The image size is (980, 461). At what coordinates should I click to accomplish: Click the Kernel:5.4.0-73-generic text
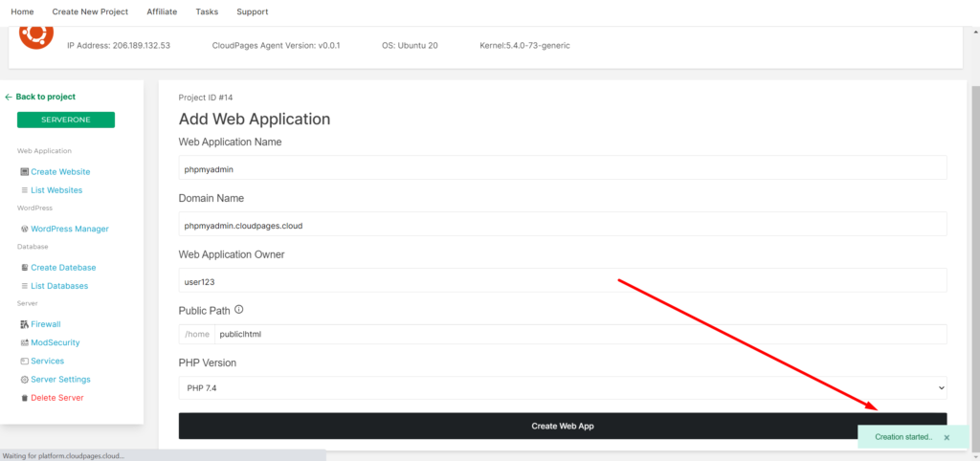tap(525, 46)
